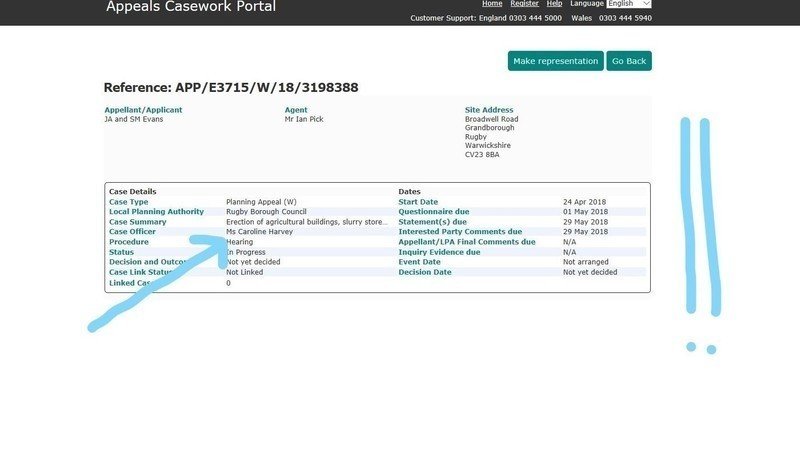Screen dimensions: 800x450
Task: Click the Site Address label
Action: point(489,110)
